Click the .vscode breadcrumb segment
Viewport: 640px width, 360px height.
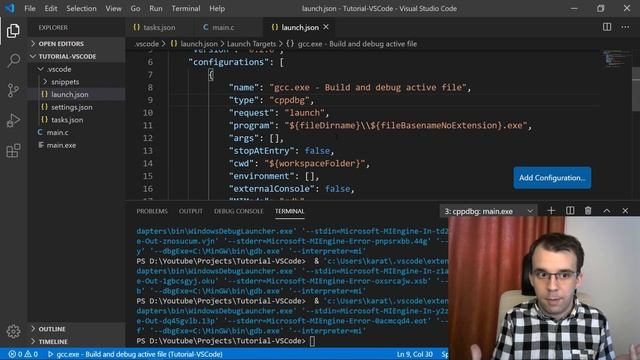(147, 44)
